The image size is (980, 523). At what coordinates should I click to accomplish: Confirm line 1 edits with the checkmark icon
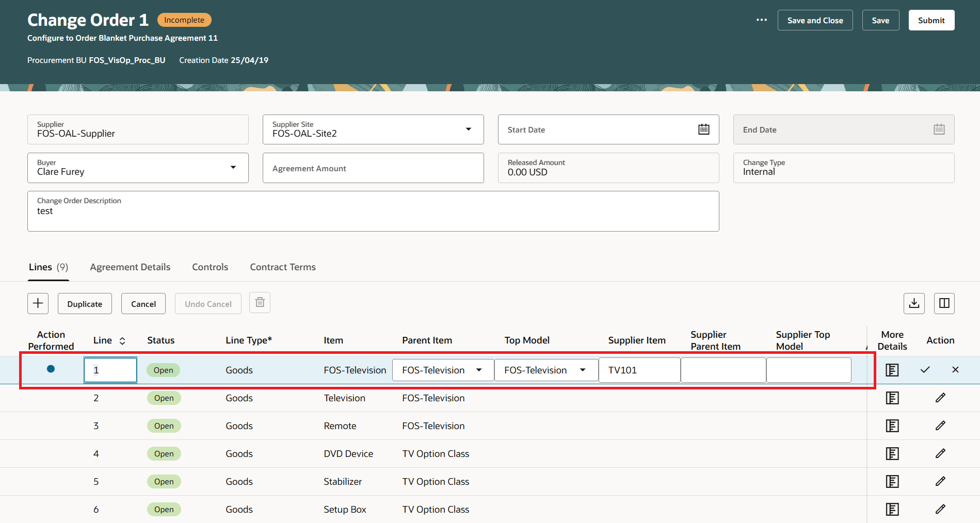925,369
